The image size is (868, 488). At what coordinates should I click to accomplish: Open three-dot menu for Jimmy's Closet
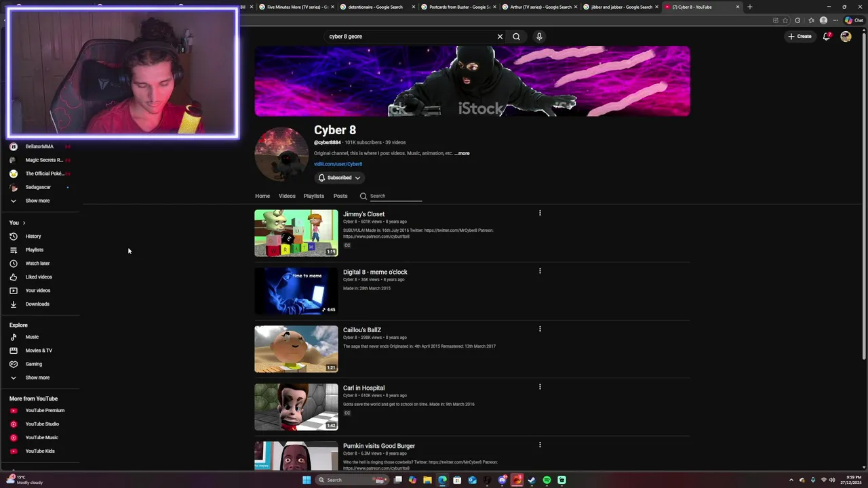[540, 213]
